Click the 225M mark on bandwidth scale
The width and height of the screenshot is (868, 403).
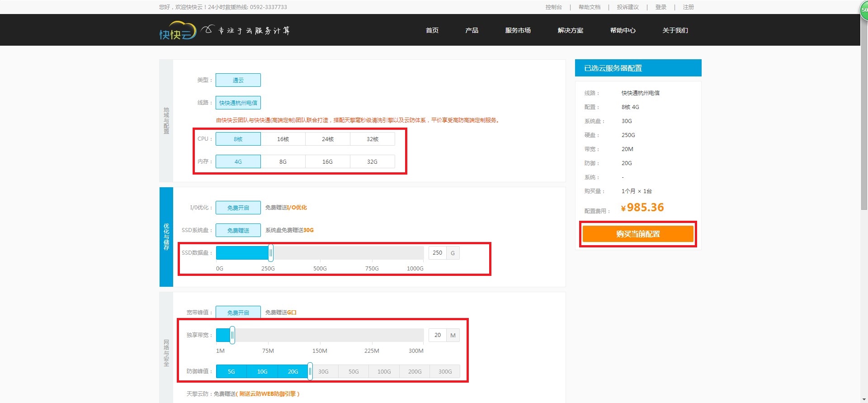(372, 351)
